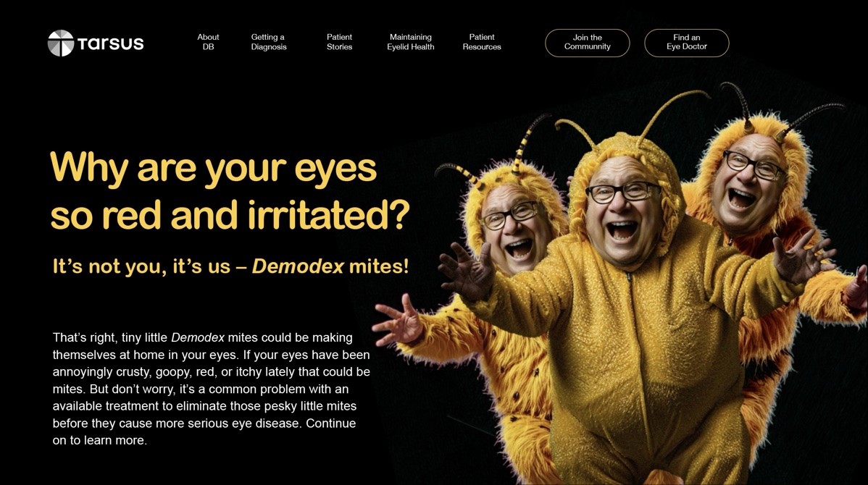The image size is (868, 485).
Task: Click 'Continue on to learn more' text
Action: click(x=204, y=432)
